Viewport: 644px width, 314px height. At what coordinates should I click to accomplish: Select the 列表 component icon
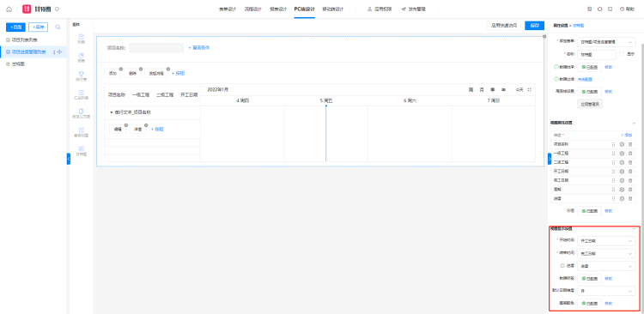[x=82, y=37]
